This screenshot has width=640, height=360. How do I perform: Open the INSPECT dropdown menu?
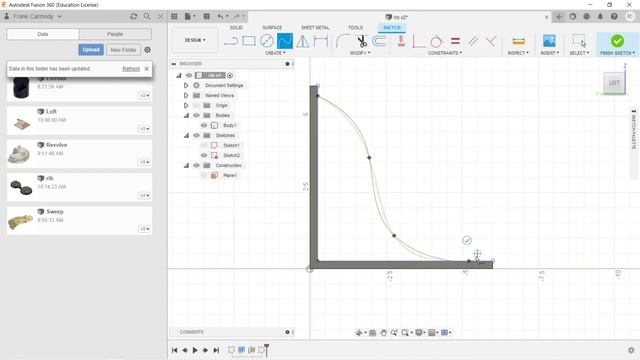[x=518, y=53]
